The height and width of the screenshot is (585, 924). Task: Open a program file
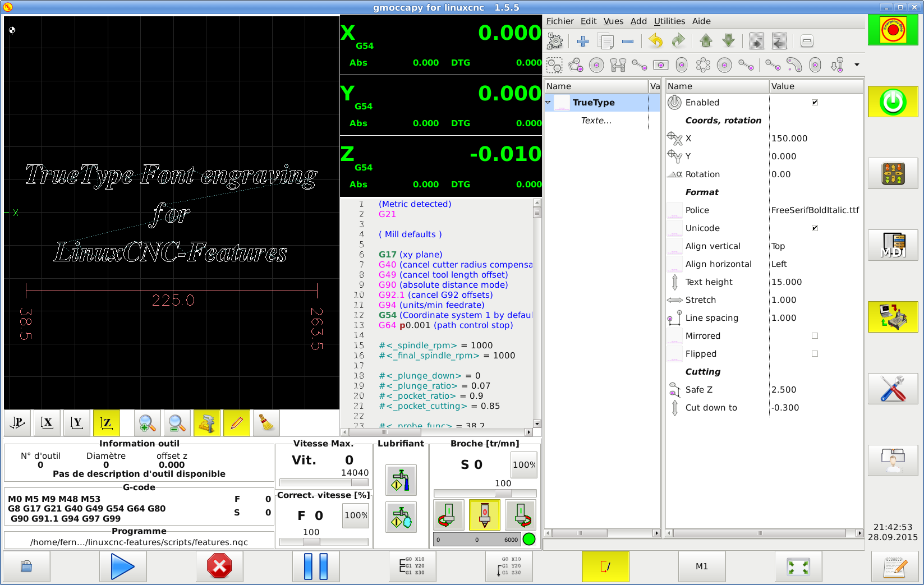(26, 566)
